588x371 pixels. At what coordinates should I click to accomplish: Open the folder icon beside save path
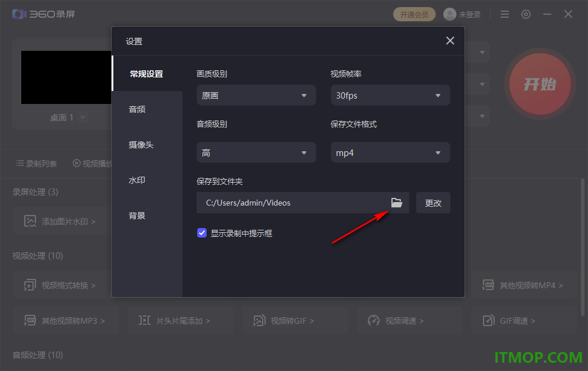point(396,203)
